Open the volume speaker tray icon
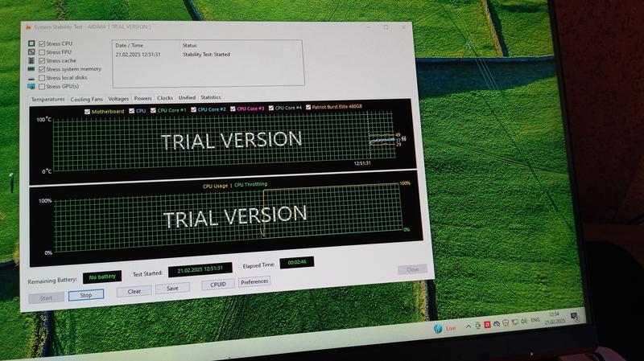Viewport: 644px width, 361px height. [x=524, y=322]
